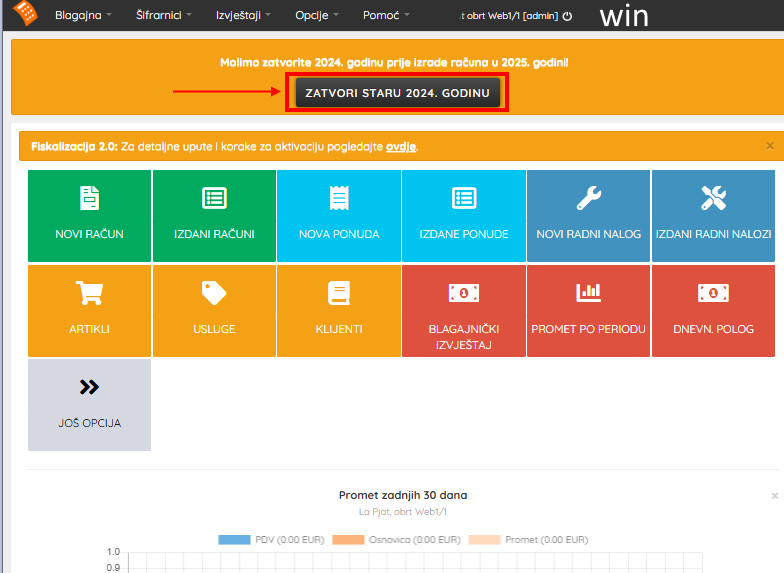Open the Novi račun tile

click(x=90, y=216)
